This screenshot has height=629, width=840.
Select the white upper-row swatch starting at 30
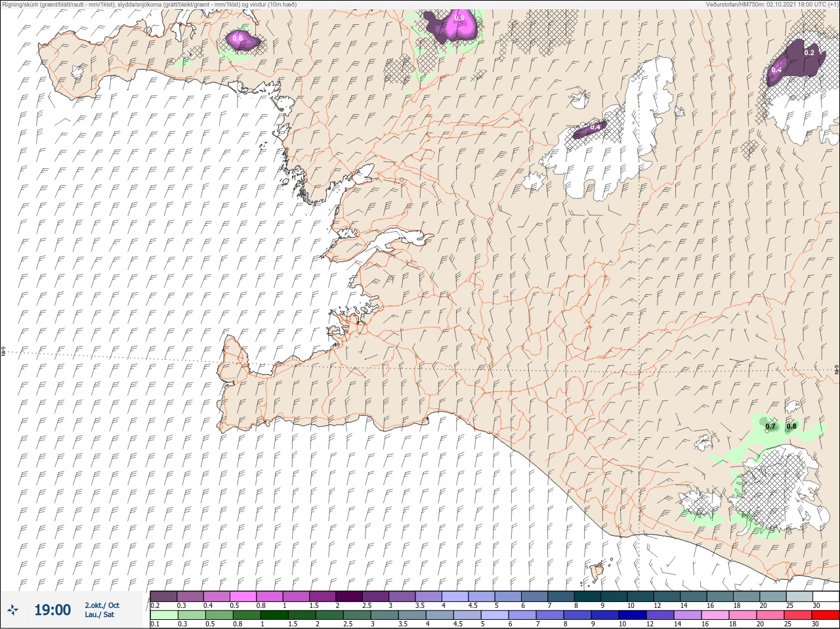(826, 596)
